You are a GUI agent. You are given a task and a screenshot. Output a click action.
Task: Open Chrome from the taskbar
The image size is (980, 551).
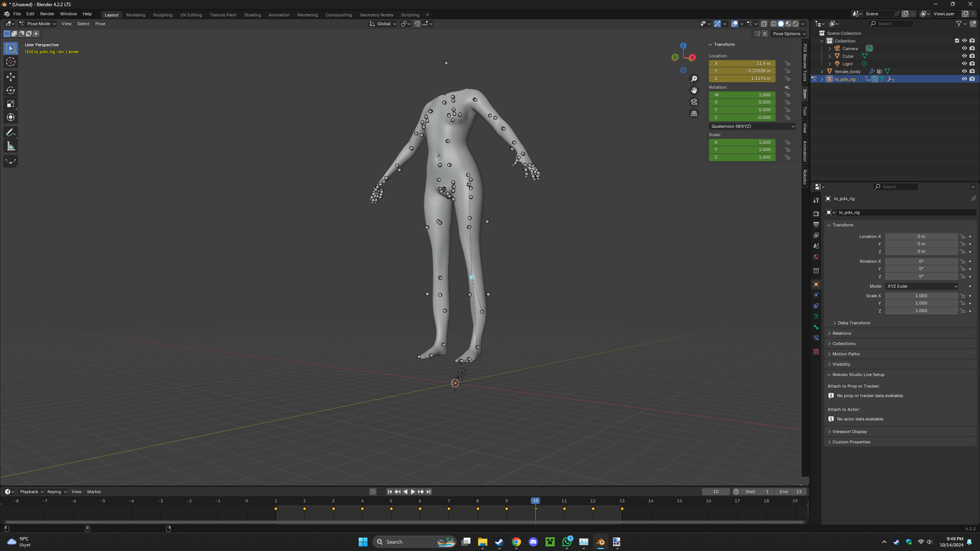[517, 542]
